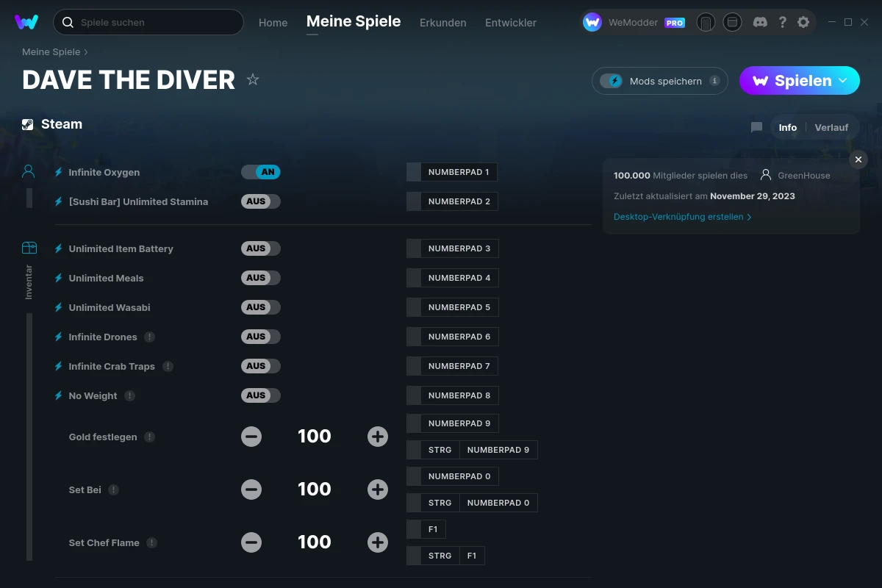882x588 pixels.
Task: Switch to the Info tab
Action: (788, 127)
